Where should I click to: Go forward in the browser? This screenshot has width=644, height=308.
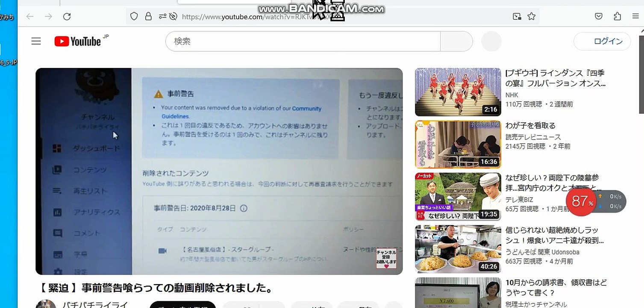[48, 17]
